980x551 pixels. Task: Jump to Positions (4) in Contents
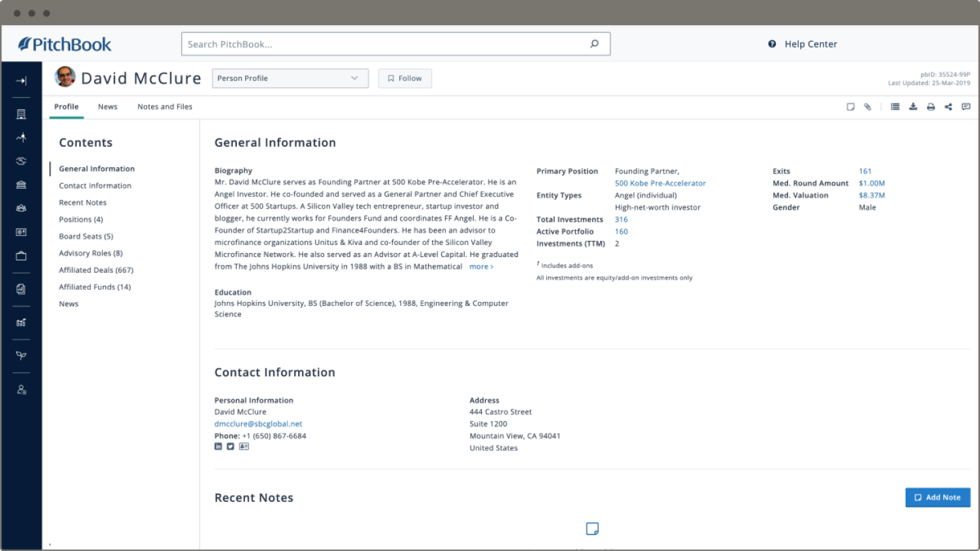pyautogui.click(x=81, y=220)
